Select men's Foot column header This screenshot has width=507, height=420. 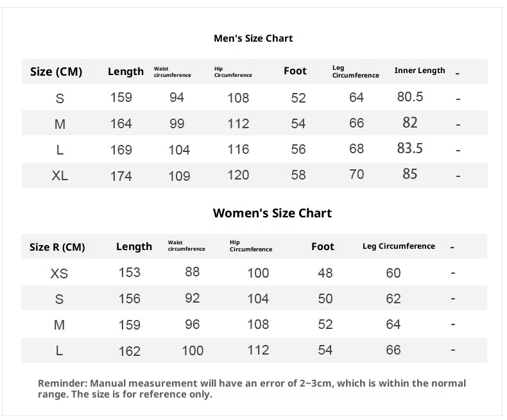tap(295, 71)
